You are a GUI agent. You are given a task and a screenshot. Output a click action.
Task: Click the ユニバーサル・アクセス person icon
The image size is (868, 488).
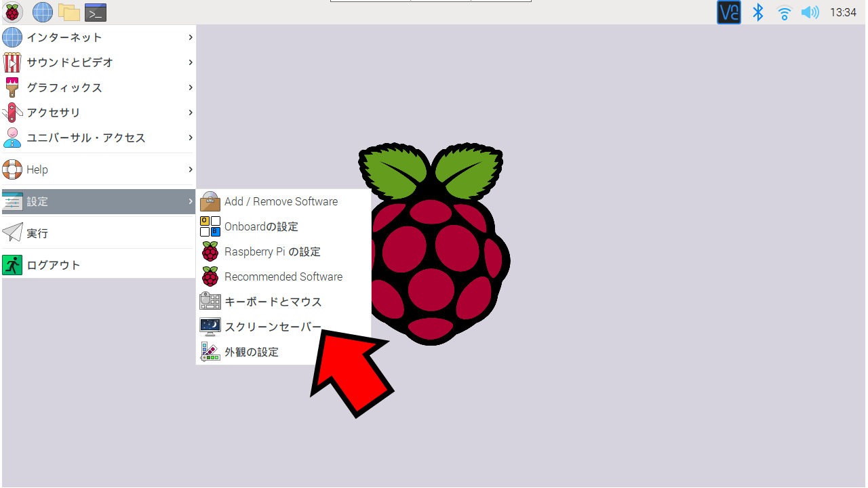[x=12, y=138]
